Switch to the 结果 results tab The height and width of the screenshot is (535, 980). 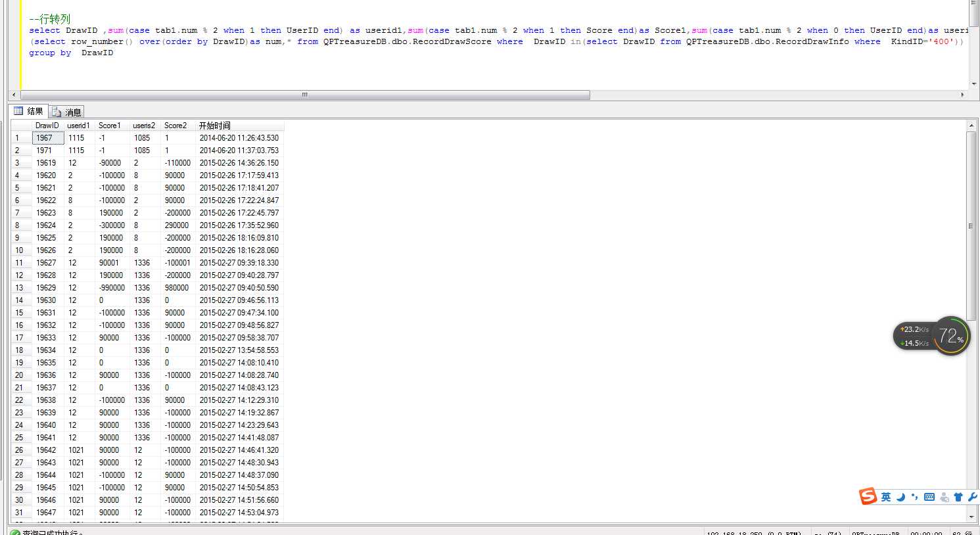tap(28, 111)
